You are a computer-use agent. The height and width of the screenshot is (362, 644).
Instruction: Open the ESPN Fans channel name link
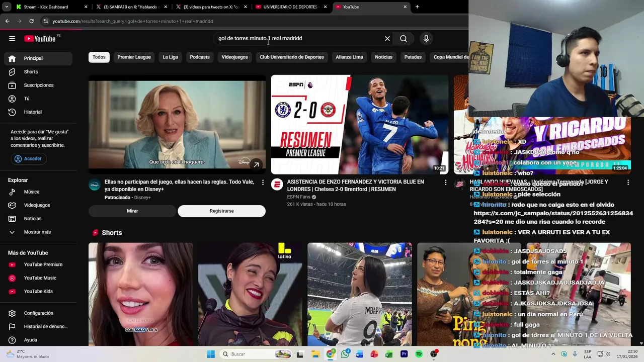click(x=298, y=197)
